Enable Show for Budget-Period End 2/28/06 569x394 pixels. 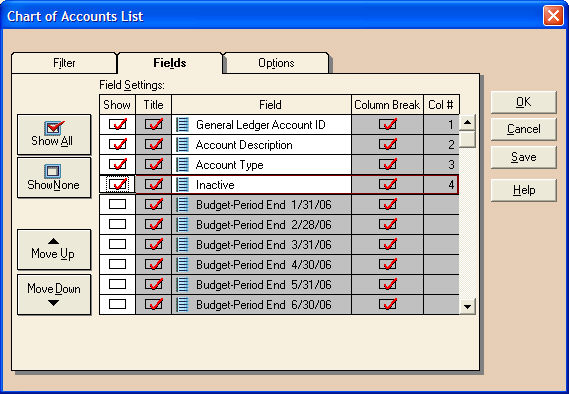118,224
